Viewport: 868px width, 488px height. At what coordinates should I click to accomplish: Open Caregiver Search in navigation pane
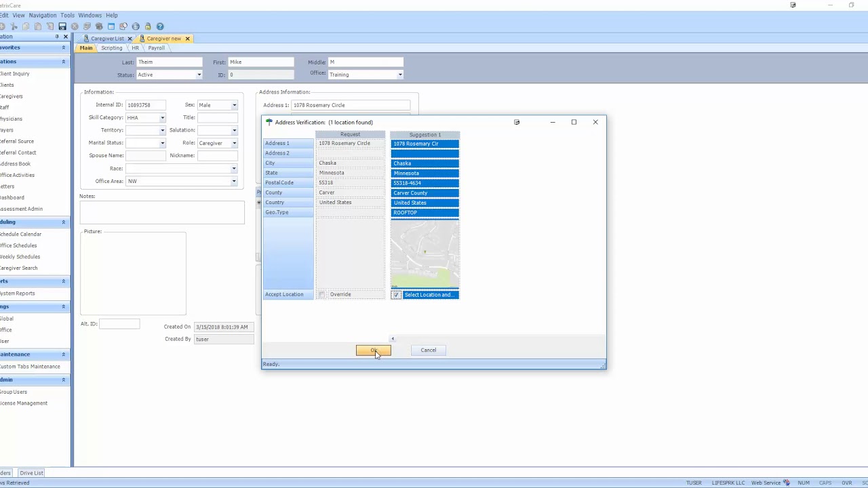click(18, 268)
